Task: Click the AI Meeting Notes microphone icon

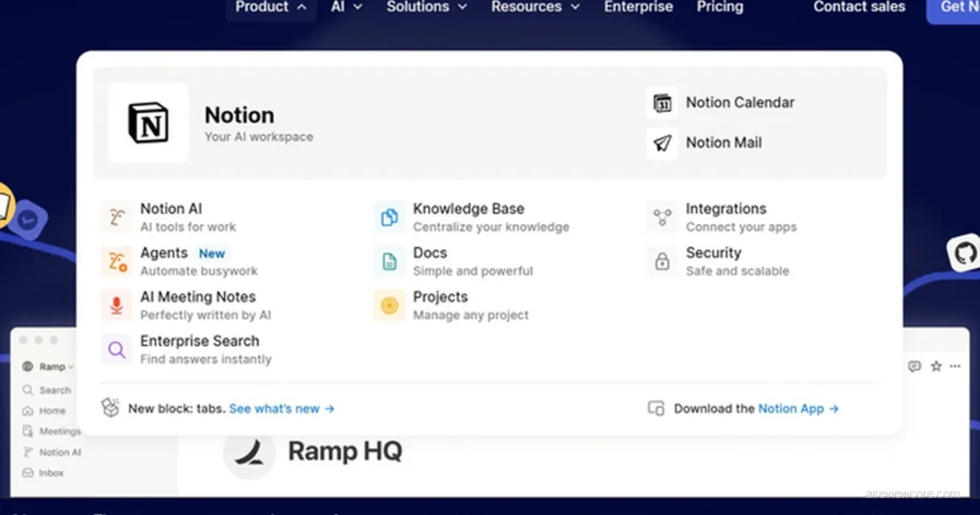Action: [116, 305]
